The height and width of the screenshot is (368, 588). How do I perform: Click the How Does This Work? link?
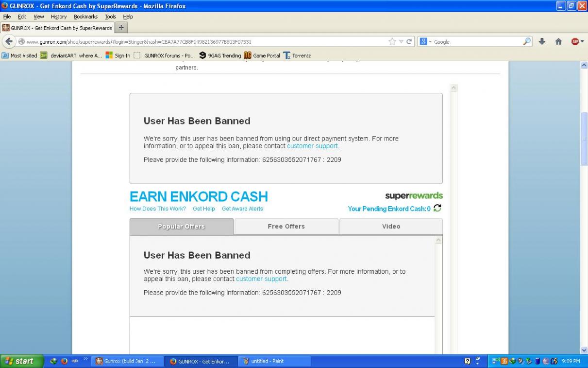(157, 209)
